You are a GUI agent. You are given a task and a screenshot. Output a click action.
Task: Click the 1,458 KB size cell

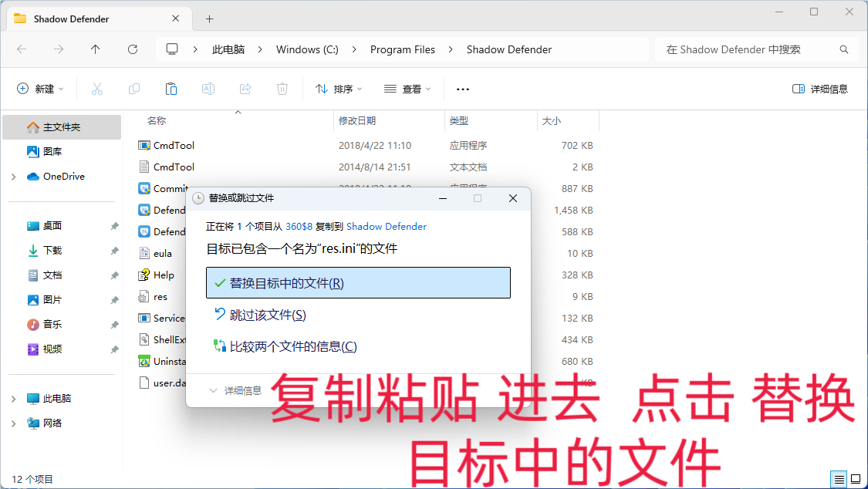(x=573, y=211)
